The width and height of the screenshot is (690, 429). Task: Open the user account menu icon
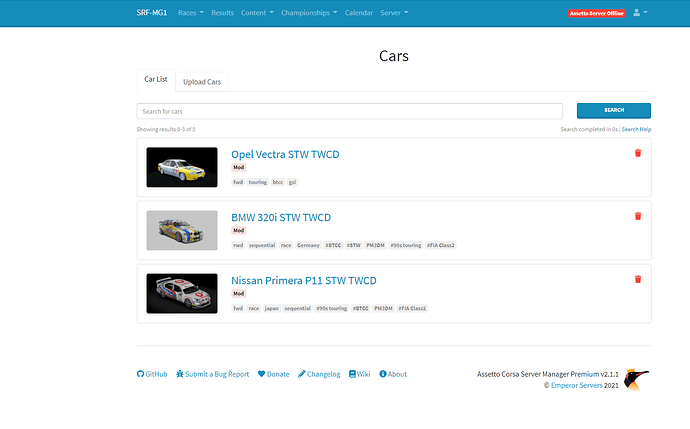(640, 13)
